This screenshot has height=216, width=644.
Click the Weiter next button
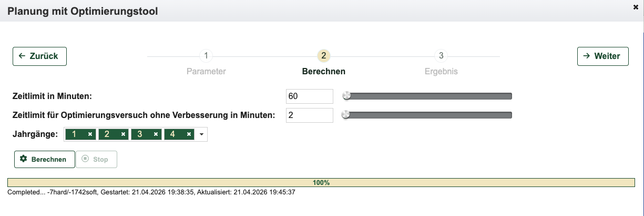point(602,56)
